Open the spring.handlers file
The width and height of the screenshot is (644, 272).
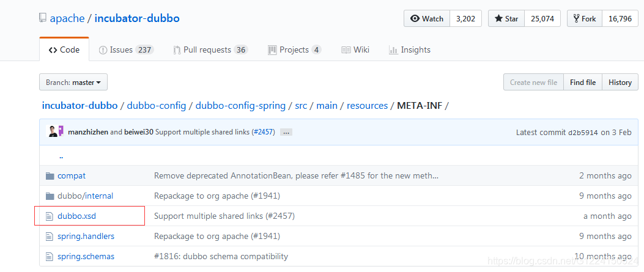[86, 237]
